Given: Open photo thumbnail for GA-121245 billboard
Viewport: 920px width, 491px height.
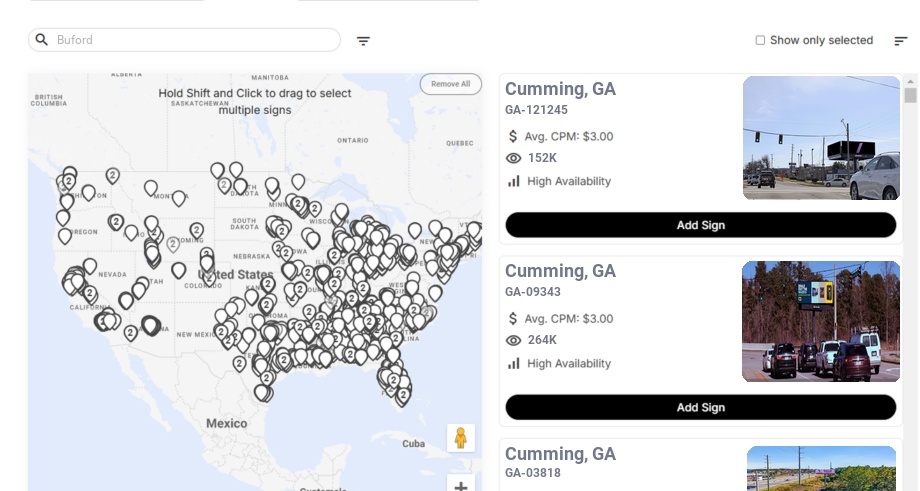Looking at the screenshot, I should click(821, 138).
